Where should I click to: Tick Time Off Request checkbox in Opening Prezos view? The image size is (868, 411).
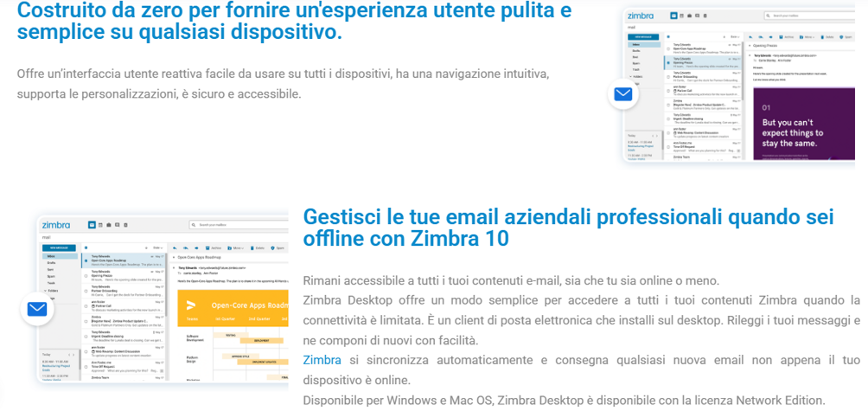[x=668, y=147]
